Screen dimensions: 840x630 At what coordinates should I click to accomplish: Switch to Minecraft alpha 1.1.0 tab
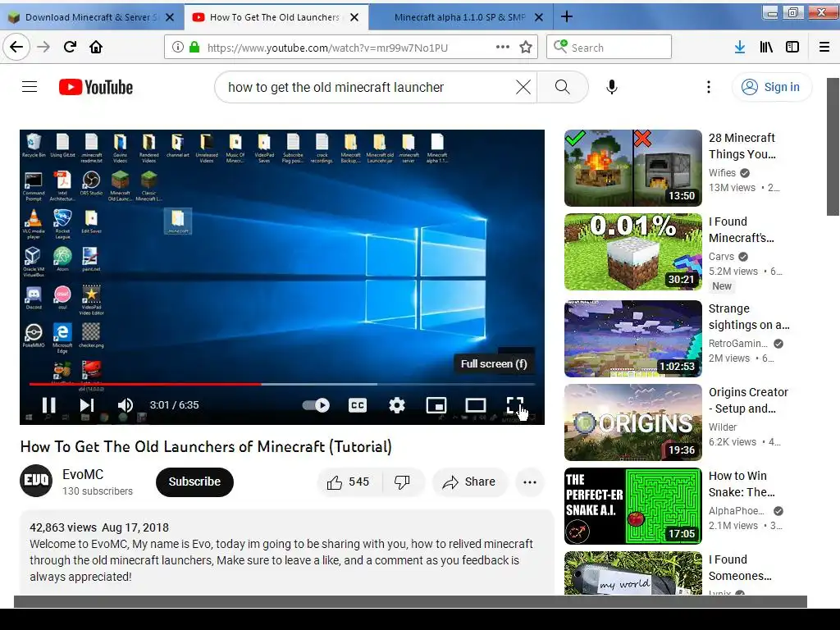[x=459, y=17]
